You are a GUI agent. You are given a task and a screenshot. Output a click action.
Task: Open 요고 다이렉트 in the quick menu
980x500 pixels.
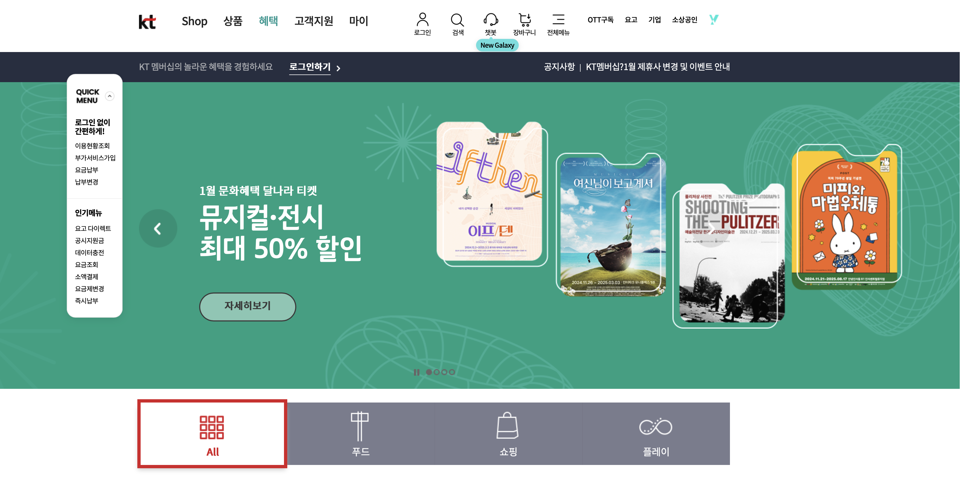pyautogui.click(x=93, y=228)
